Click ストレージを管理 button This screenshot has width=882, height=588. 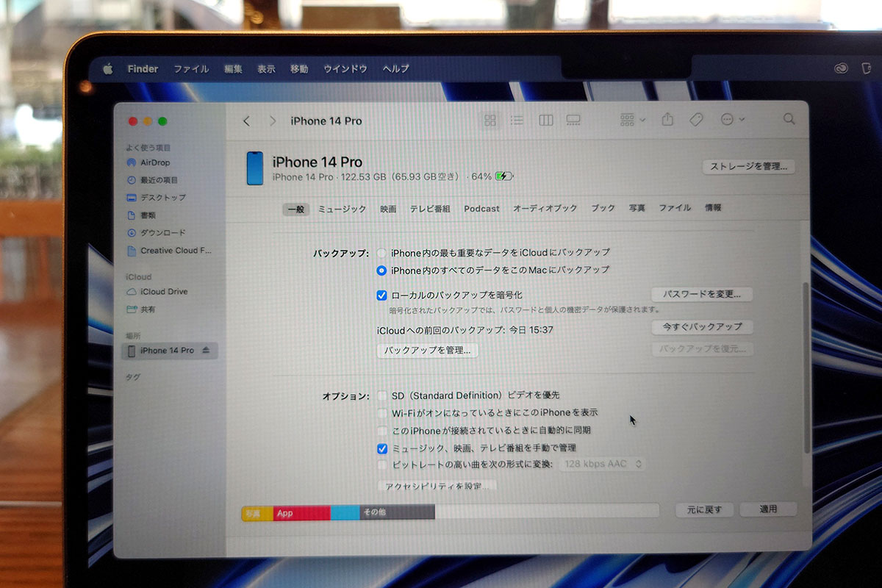point(749,167)
